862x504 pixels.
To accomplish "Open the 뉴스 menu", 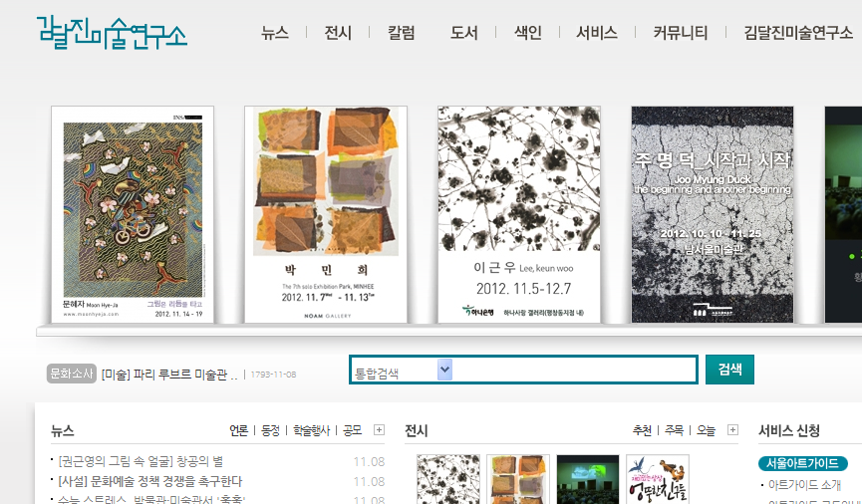I will pos(275,33).
